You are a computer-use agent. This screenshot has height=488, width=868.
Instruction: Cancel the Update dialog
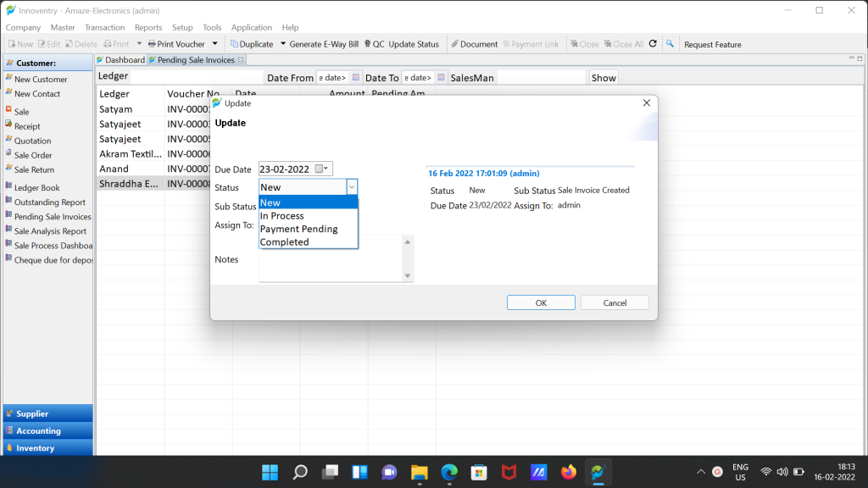pyautogui.click(x=615, y=302)
